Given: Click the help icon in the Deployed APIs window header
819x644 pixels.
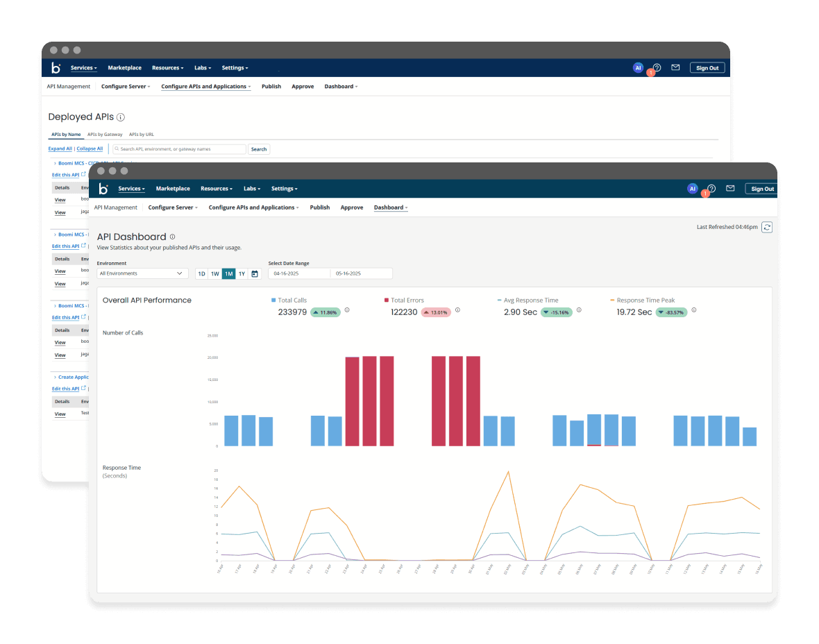Looking at the screenshot, I should point(657,67).
